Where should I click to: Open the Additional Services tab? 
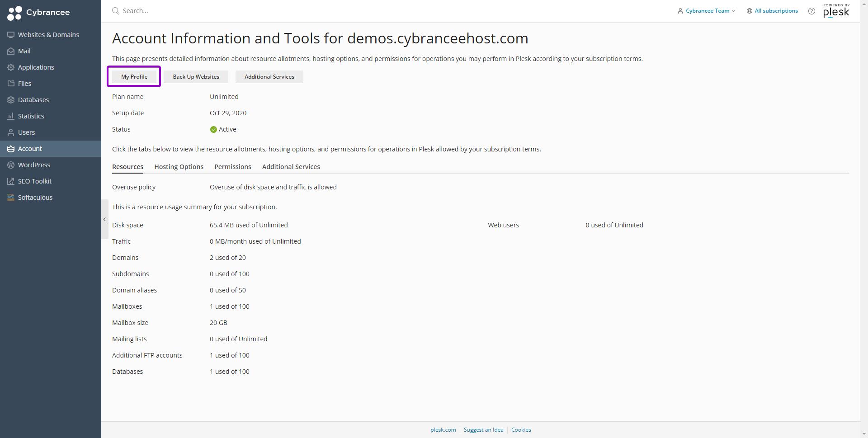coord(291,167)
